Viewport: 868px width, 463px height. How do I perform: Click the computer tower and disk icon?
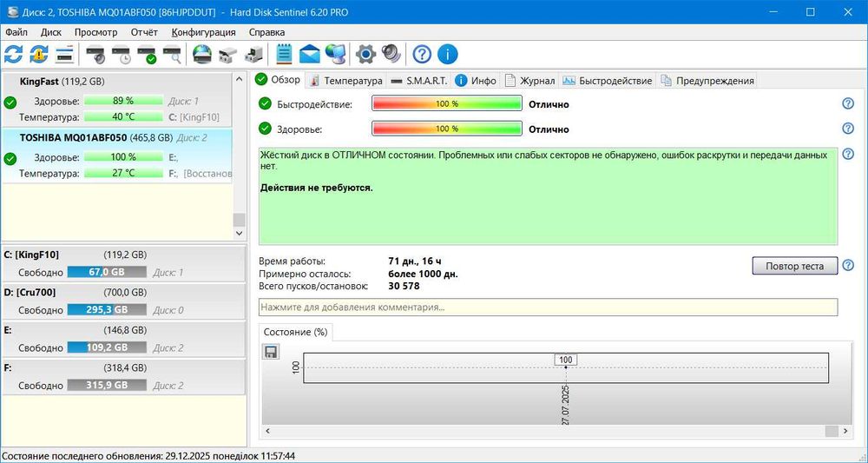[254, 54]
